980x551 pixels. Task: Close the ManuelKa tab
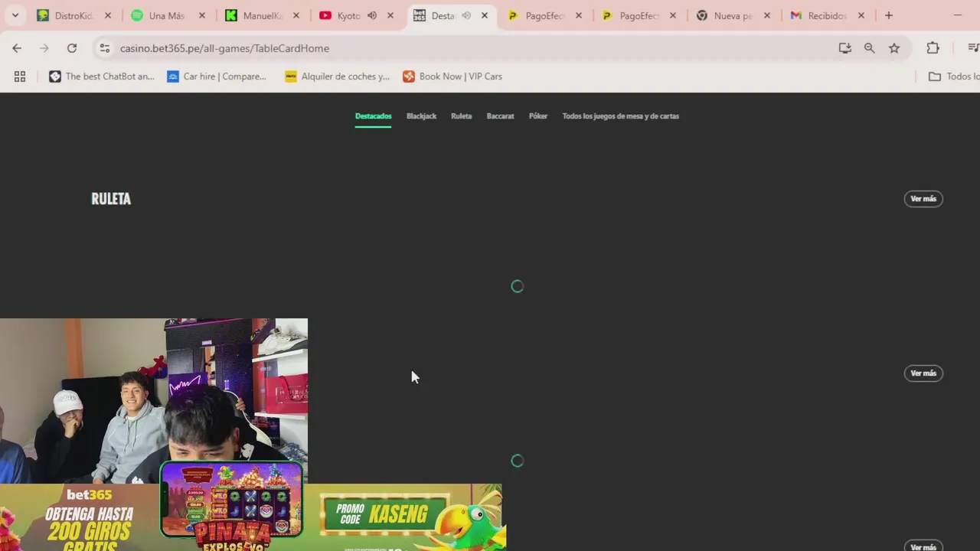[296, 15]
